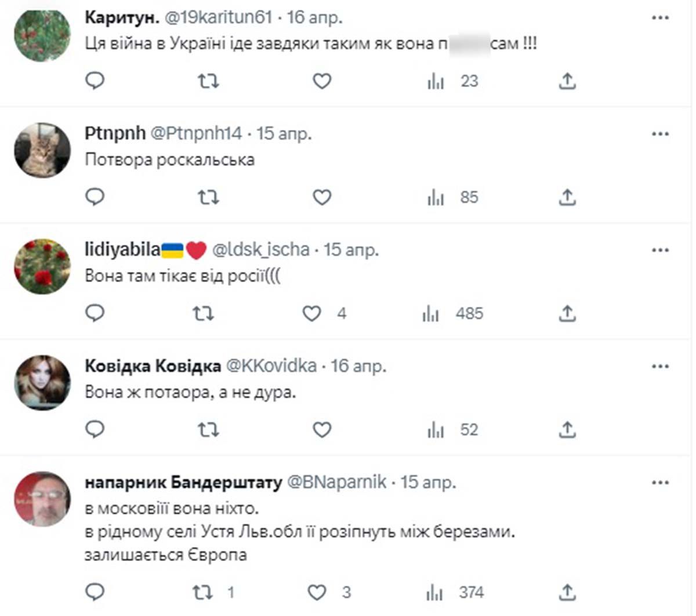Image resolution: width=696 pixels, height=616 pixels.
Task: Like the lidiyabila tweet with 4 likes
Action: pos(312,314)
